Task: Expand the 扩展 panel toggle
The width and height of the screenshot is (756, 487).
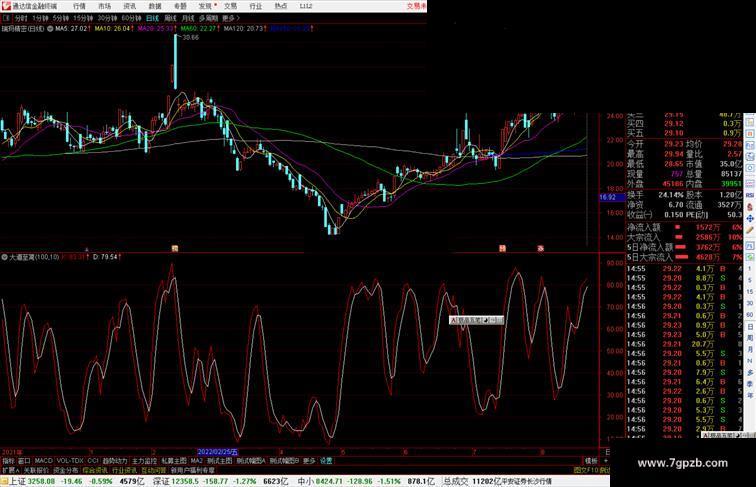Action: coord(10,470)
